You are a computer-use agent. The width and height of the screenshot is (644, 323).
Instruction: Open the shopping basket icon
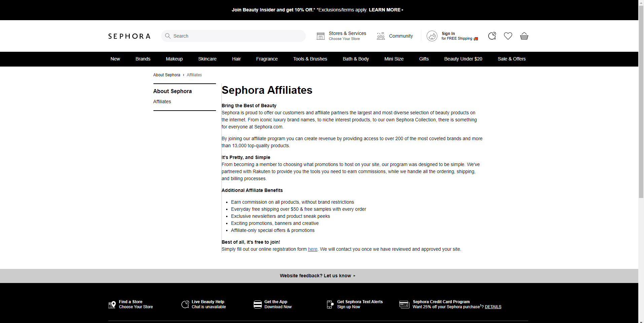coord(524,36)
